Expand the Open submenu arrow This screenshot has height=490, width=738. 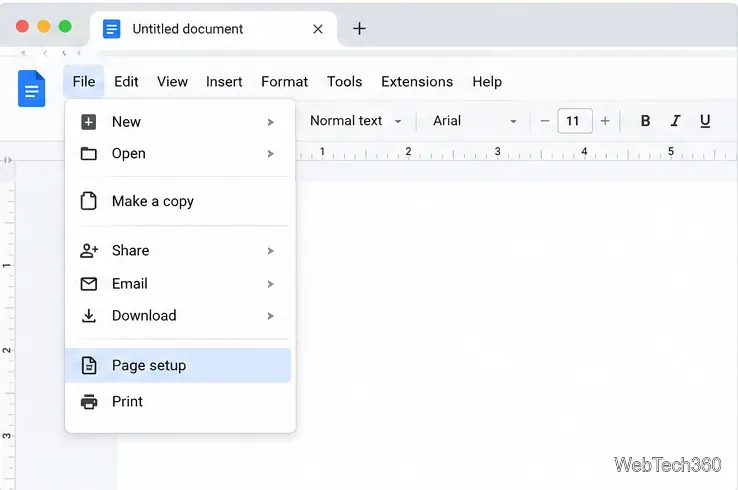(271, 154)
